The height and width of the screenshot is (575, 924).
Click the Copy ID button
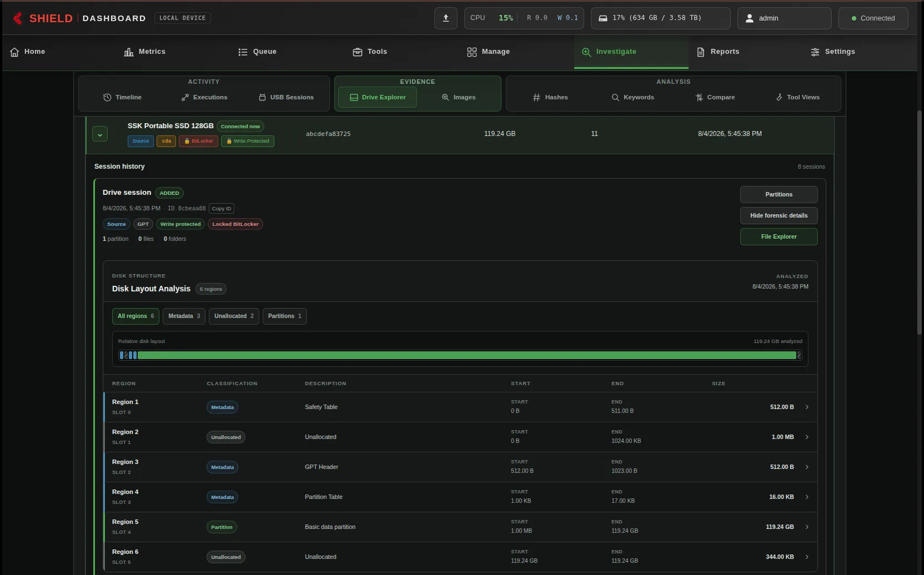tap(222, 209)
